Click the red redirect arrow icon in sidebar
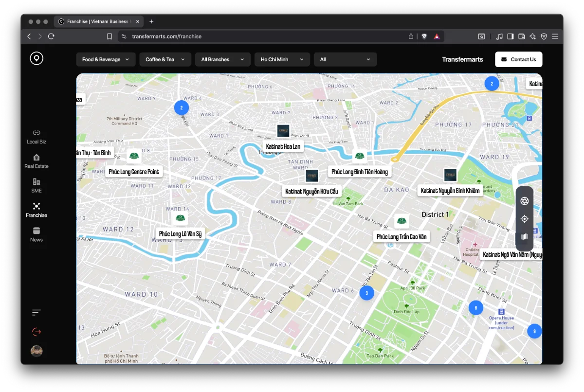The height and width of the screenshot is (392, 584). [36, 331]
